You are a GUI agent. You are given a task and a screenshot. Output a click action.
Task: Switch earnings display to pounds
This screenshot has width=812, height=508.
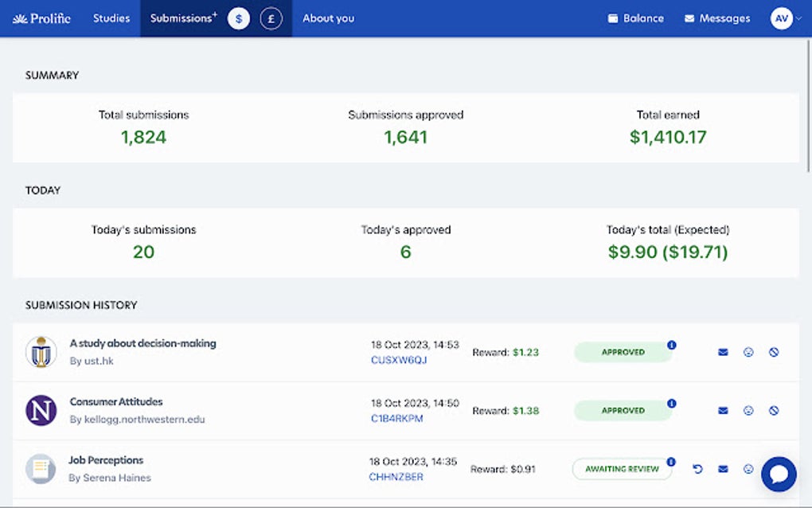(271, 18)
